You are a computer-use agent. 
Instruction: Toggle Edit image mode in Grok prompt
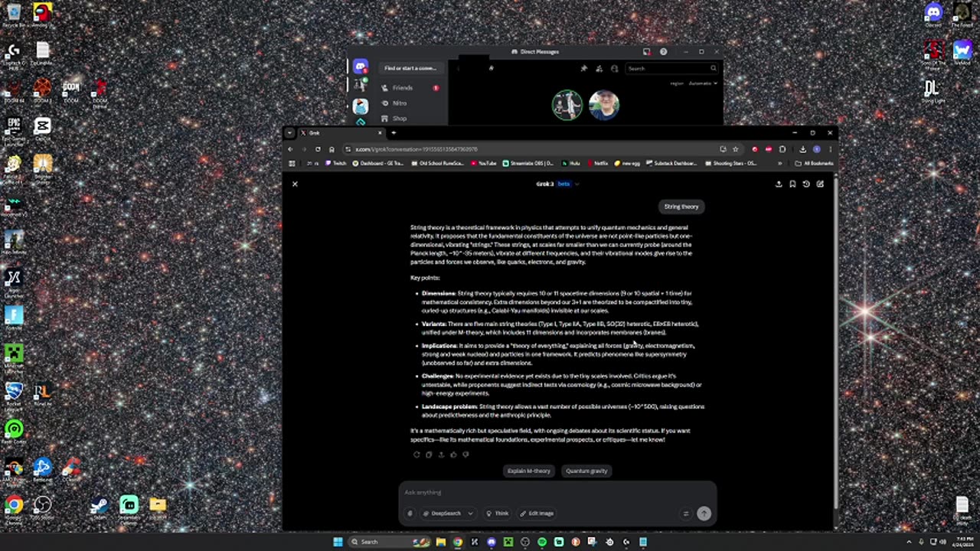tap(536, 514)
